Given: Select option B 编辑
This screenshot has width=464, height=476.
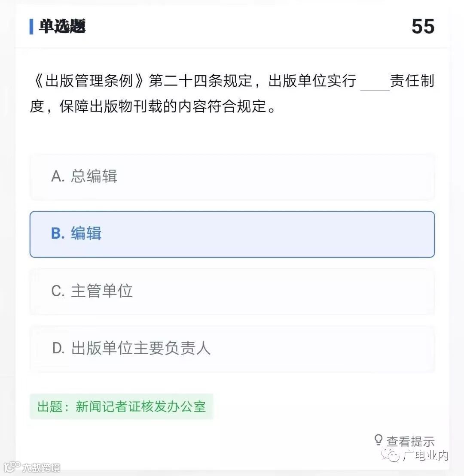Looking at the screenshot, I should (232, 234).
